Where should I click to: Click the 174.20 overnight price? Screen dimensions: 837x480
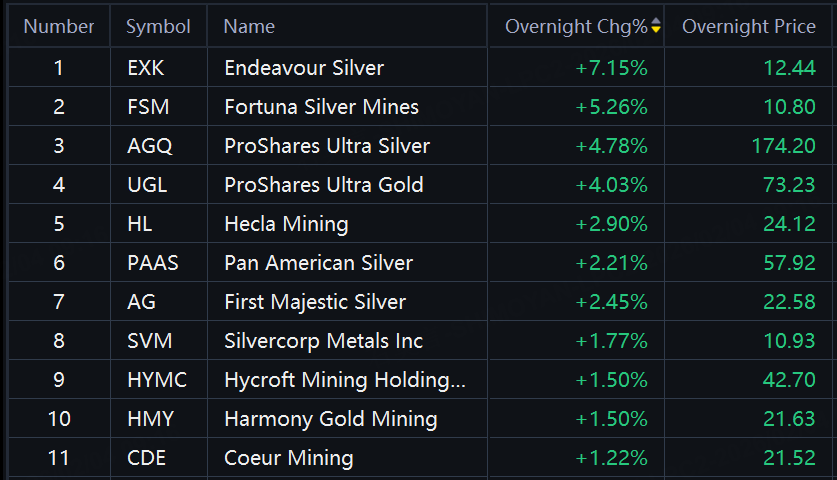pyautogui.click(x=783, y=146)
